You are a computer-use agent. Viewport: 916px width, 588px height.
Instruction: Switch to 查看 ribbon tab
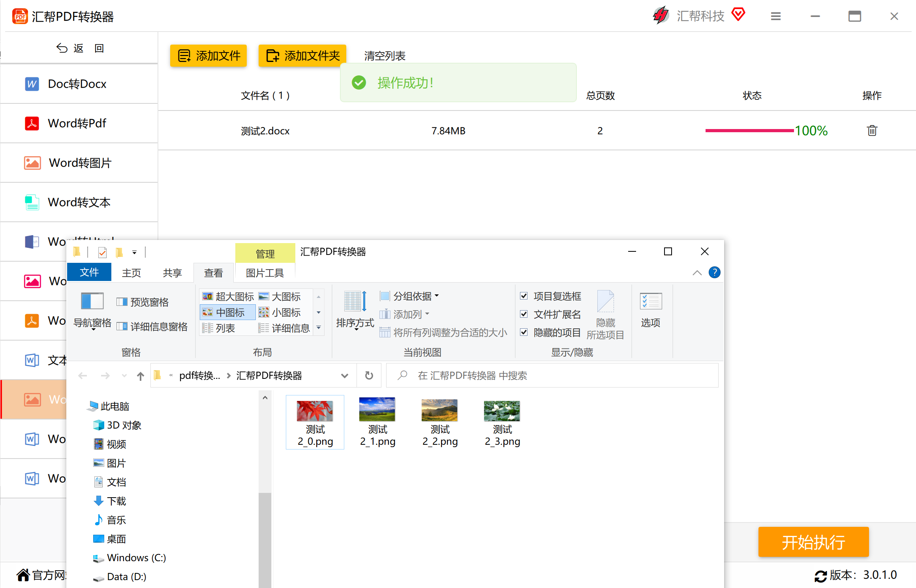pos(214,273)
